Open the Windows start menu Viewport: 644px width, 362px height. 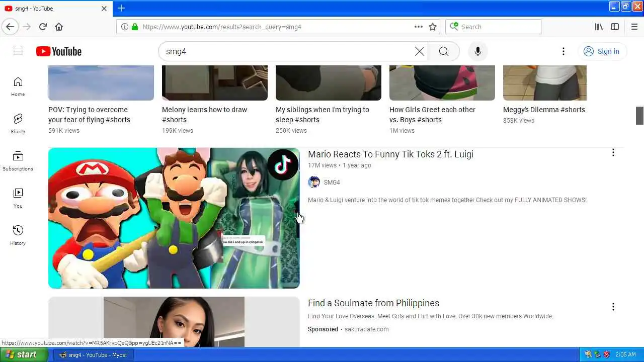(x=24, y=354)
